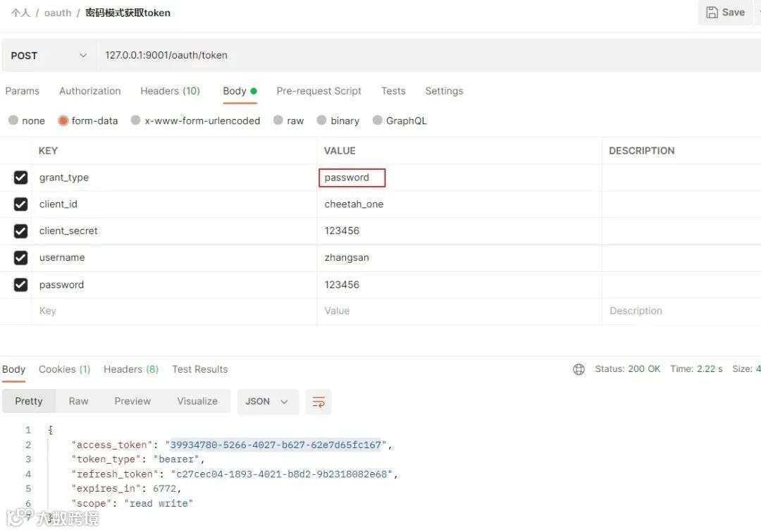
Task: Toggle the client_id row checkbox
Action: (x=20, y=204)
